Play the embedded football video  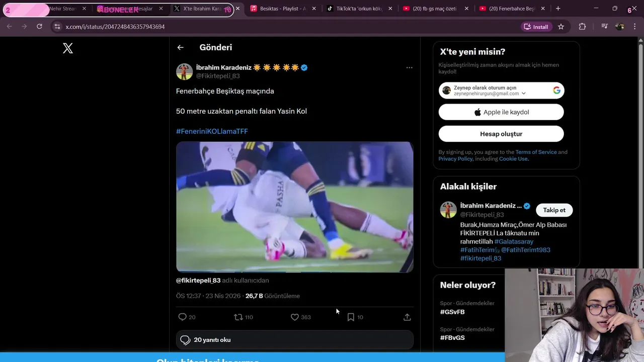[295, 207]
